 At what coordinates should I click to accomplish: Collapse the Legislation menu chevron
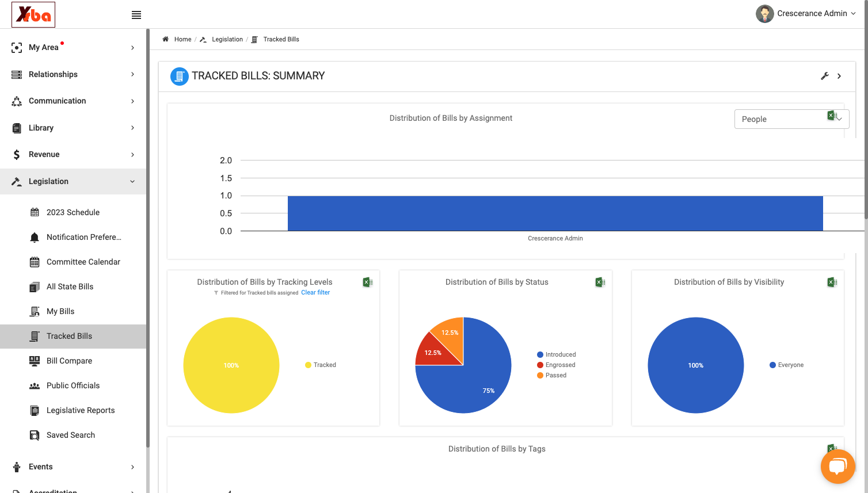[x=132, y=182]
